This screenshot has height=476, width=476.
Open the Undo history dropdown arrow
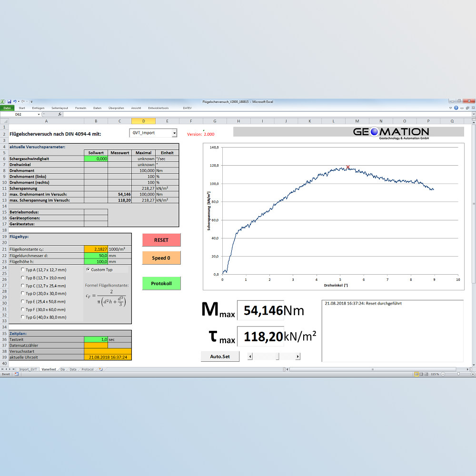click(19, 102)
